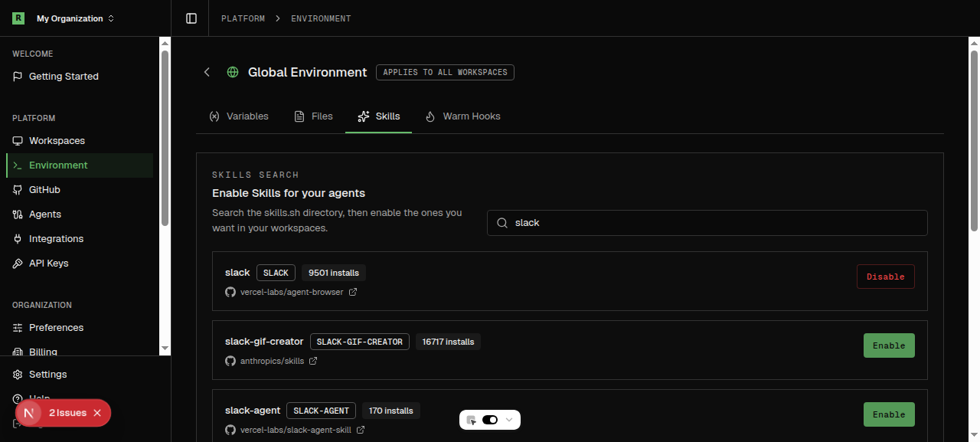Click the Agents icon in sidebar

pyautogui.click(x=18, y=214)
